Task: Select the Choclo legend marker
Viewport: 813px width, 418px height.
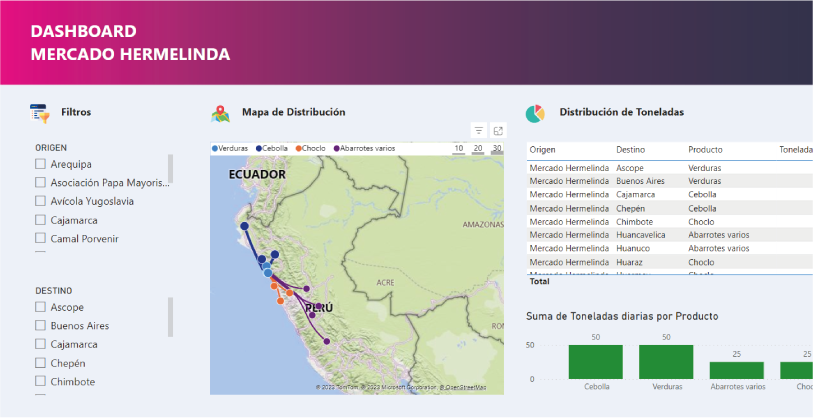Action: (299, 148)
